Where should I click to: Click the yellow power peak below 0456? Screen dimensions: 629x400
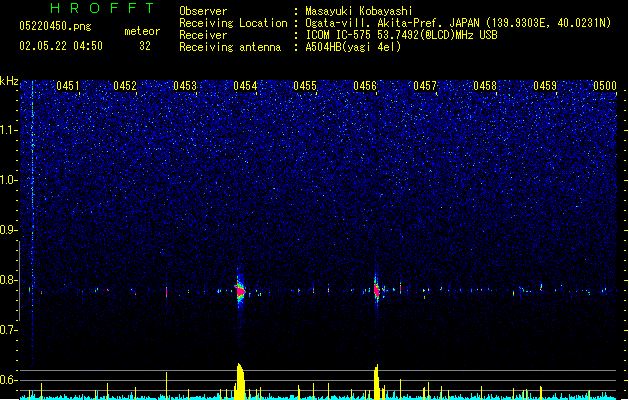[376, 382]
